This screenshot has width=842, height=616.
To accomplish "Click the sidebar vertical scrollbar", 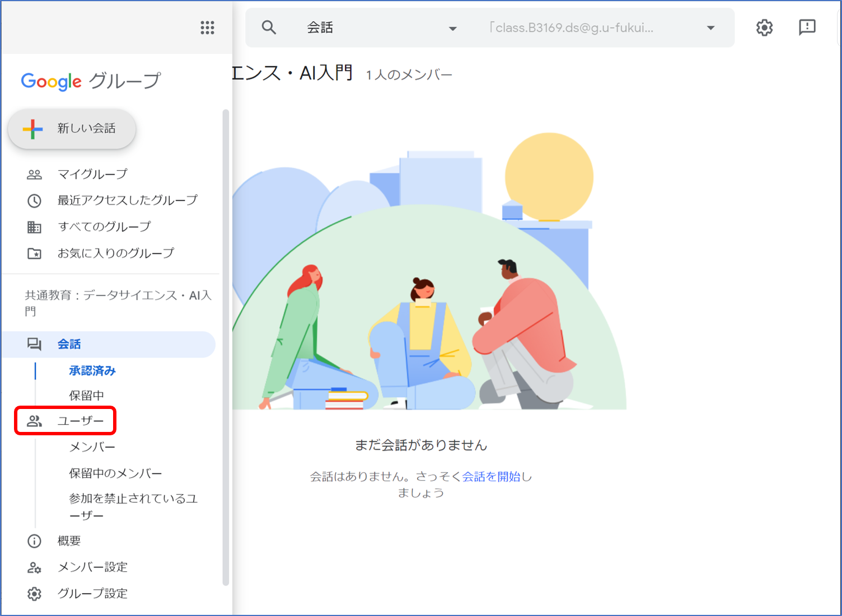I will pos(226,347).
